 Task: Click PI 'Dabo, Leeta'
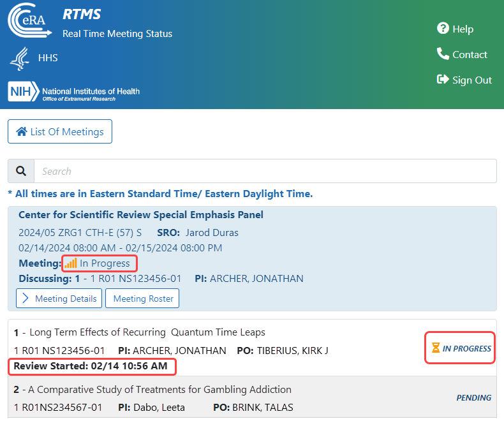[159, 408]
